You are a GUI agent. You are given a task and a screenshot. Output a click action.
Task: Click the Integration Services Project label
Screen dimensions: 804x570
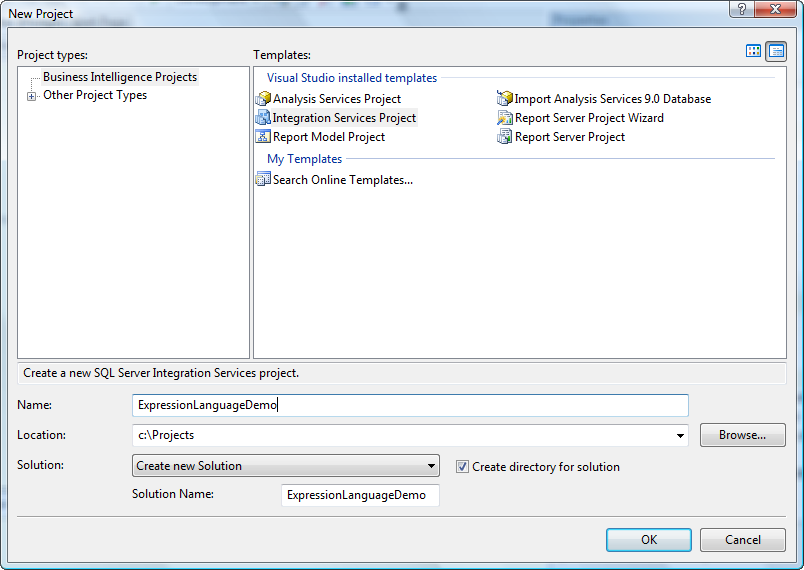[344, 118]
